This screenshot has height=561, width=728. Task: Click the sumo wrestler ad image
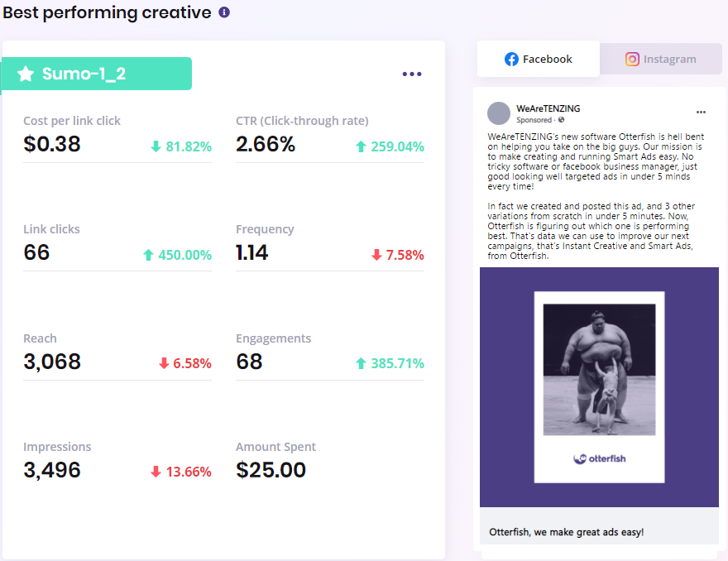600,370
